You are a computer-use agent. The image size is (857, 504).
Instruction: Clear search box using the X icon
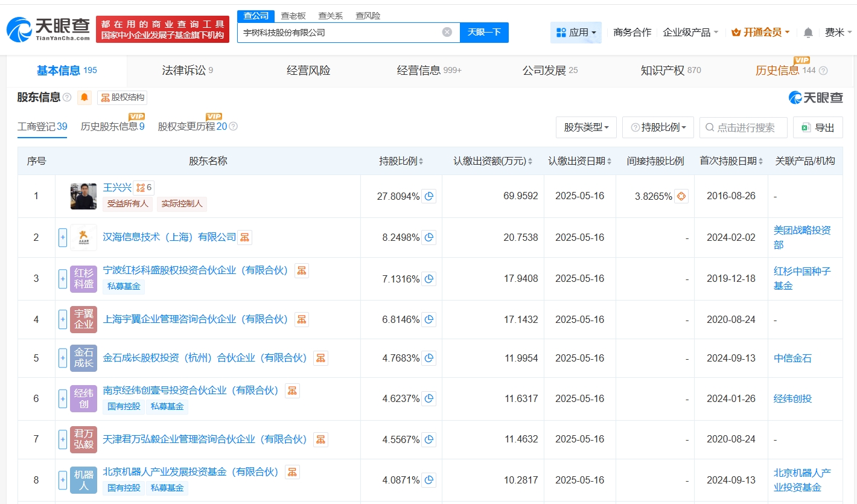(446, 33)
